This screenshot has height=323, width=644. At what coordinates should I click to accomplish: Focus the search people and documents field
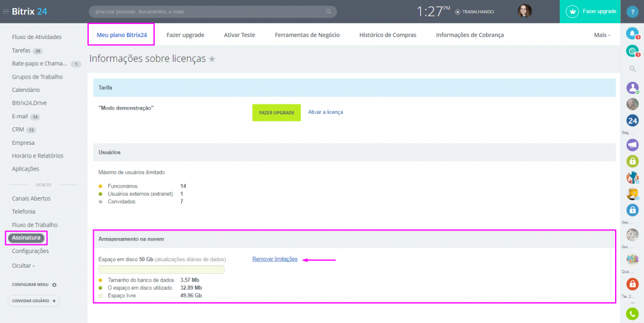point(213,11)
